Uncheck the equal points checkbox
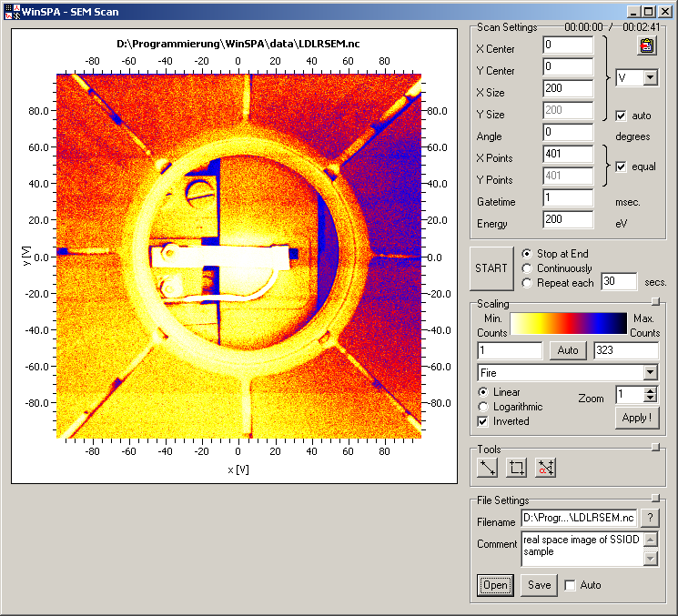Viewport: 678px width, 616px height. tap(622, 167)
